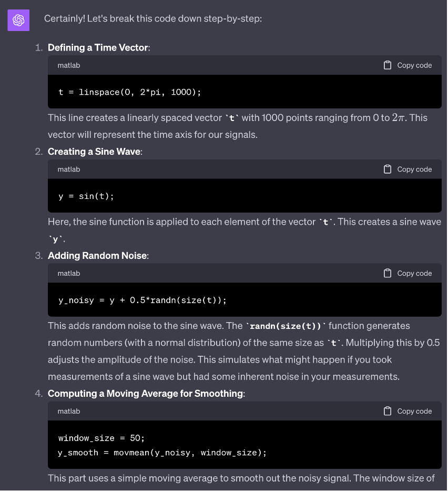Image resolution: width=448 pixels, height=491 pixels.
Task: Click the inline randn(size(t)) code text
Action: tap(286, 326)
